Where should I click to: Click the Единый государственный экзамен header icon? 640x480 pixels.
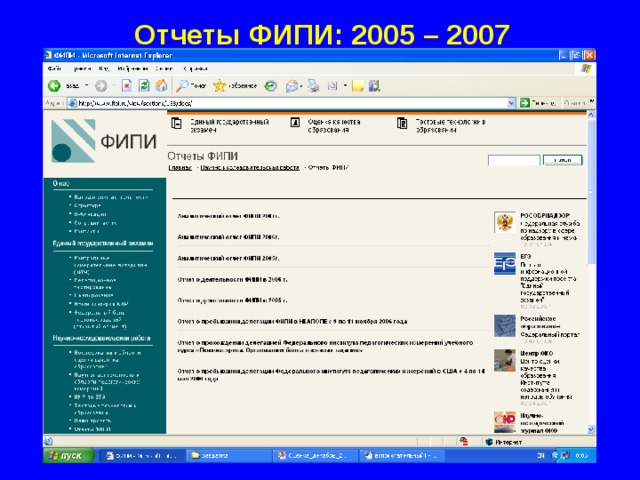(177, 123)
